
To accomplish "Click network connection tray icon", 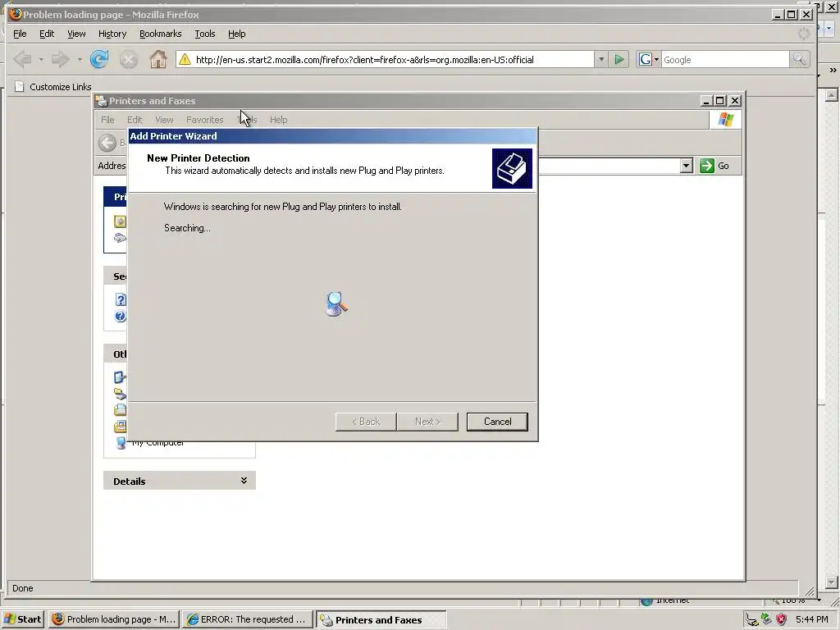I will 752,620.
